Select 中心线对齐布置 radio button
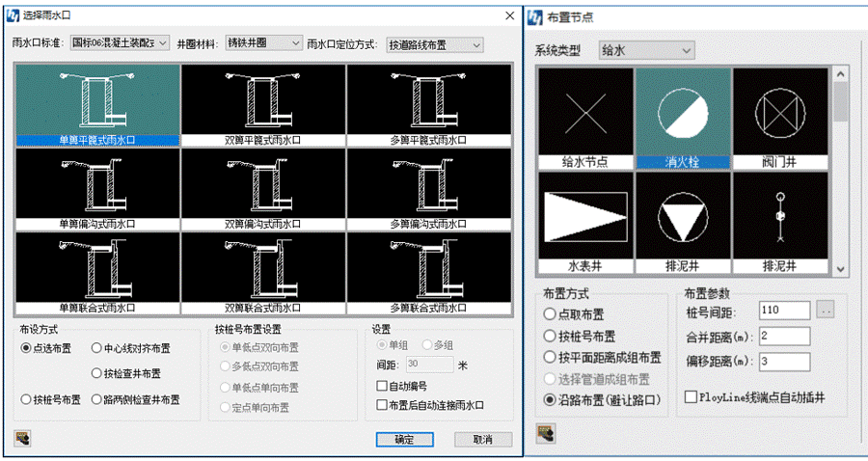 point(96,348)
